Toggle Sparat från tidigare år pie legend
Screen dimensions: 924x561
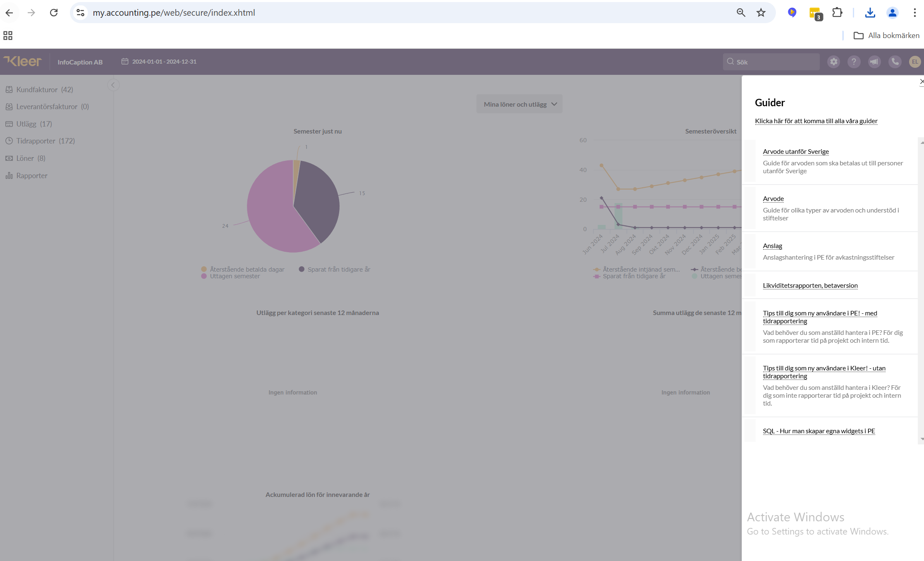[335, 269]
